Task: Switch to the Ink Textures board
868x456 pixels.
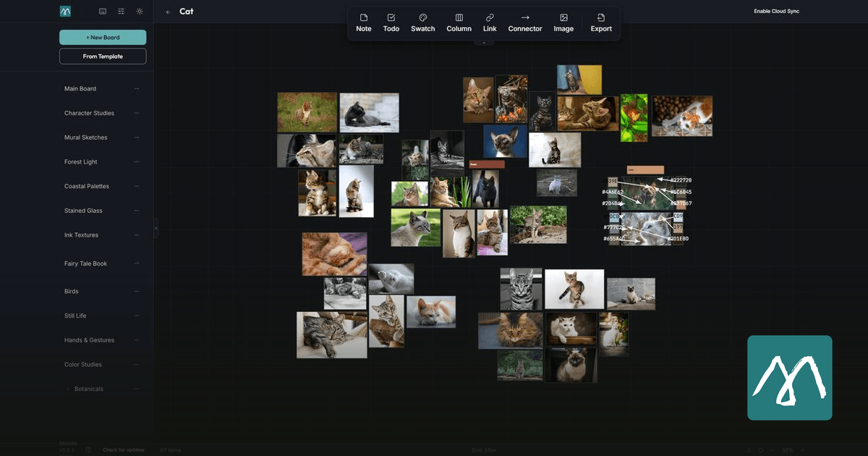Action: 81,235
